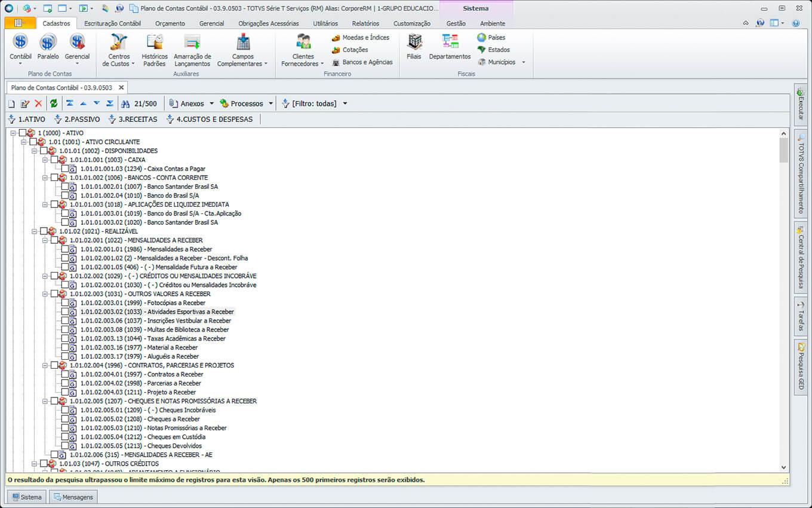Click the Departamentos icon
Image resolution: width=812 pixels, height=508 pixels.
(x=450, y=43)
